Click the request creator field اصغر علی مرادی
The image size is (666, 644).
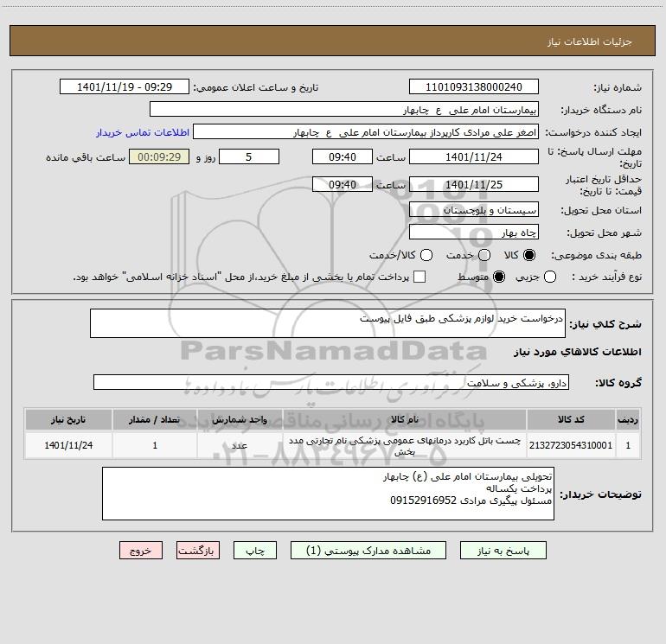[x=366, y=132]
